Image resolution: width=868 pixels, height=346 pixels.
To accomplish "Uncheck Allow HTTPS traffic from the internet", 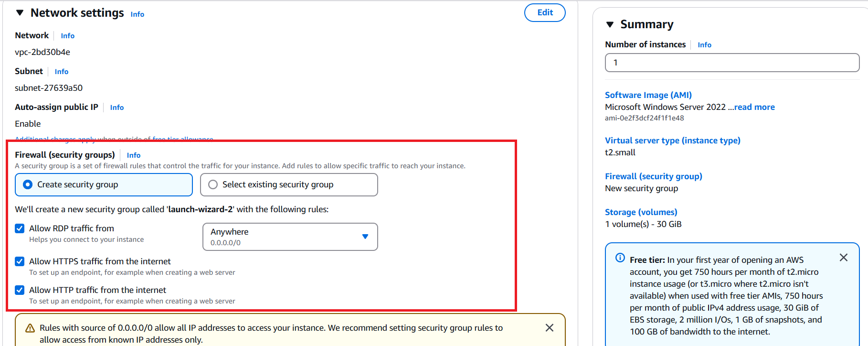I will tap(20, 261).
